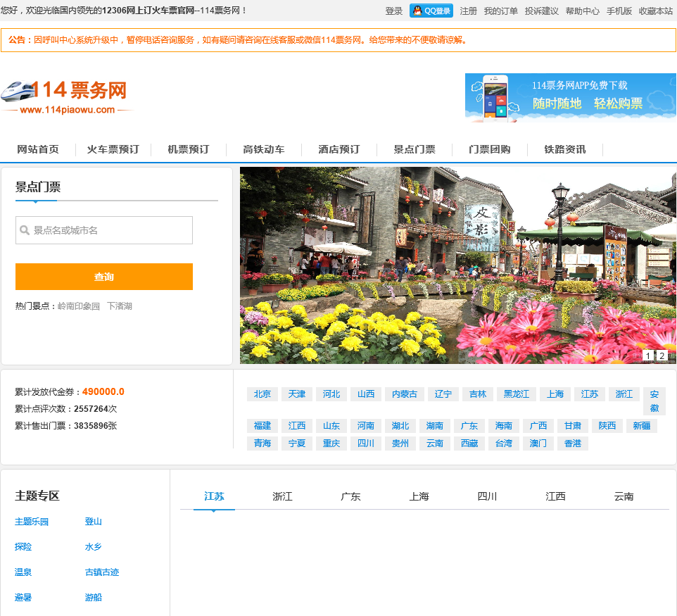Open 帮助中心

click(583, 11)
